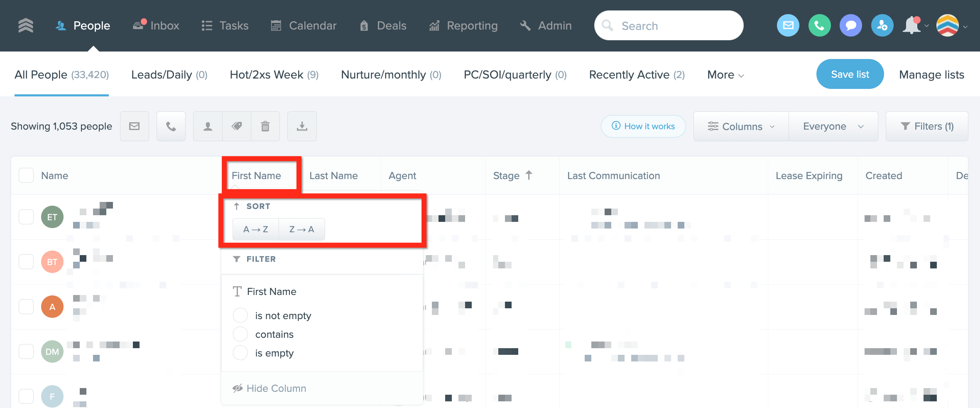This screenshot has height=408, width=980.
Task: Click the trash icon to delete contacts
Action: pyautogui.click(x=265, y=126)
